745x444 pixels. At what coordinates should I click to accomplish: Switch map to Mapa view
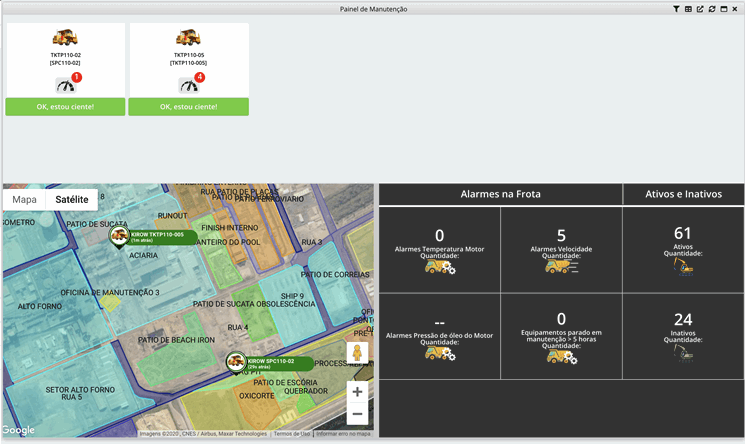pos(24,199)
